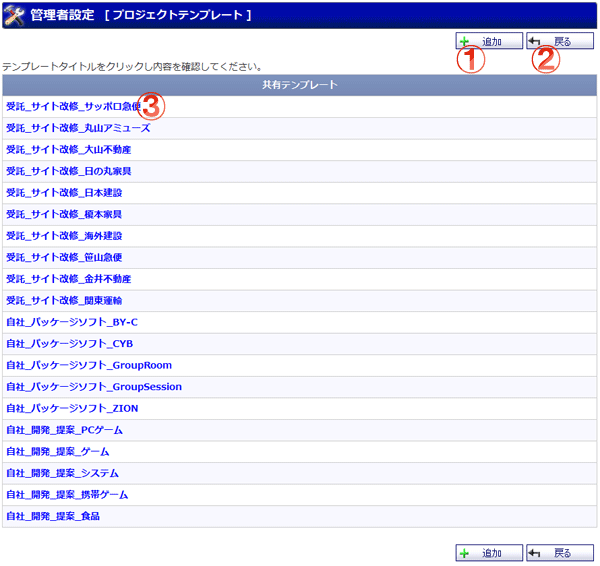
Task: Open template 自社_開発_提案_携帯ゲーム
Action: (x=67, y=495)
